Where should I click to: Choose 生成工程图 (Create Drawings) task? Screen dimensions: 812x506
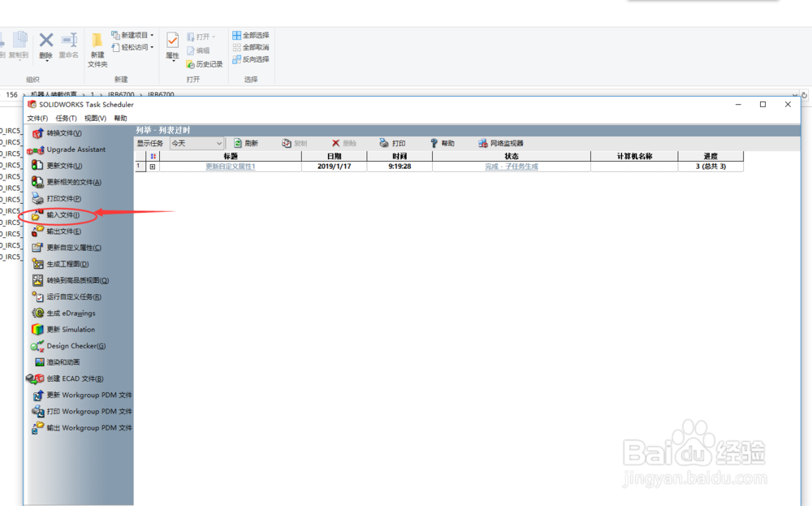click(60, 264)
